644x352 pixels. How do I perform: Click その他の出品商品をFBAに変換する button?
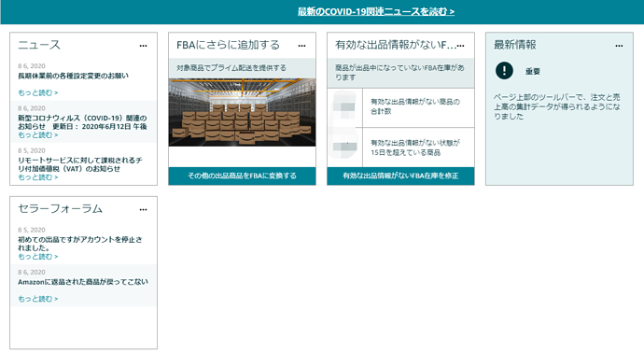(242, 176)
